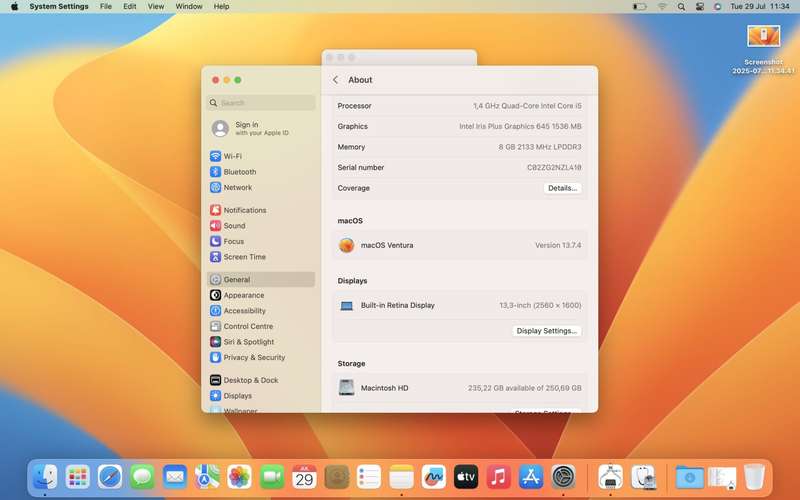Click the Wi-Fi status icon in menu bar
This screenshot has width=800, height=500.
click(662, 7)
